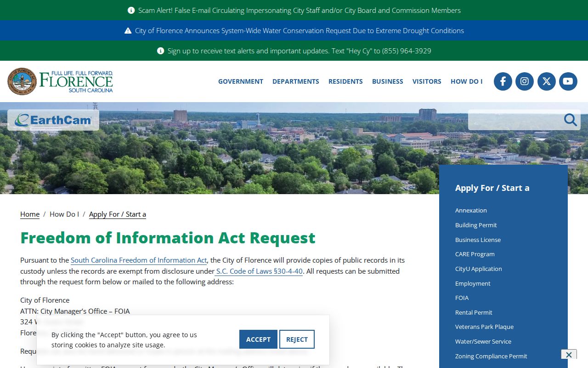This screenshot has height=368, width=588.
Task: Open the S.C. Code of Laws §30-4-40 link
Action: coord(259,271)
